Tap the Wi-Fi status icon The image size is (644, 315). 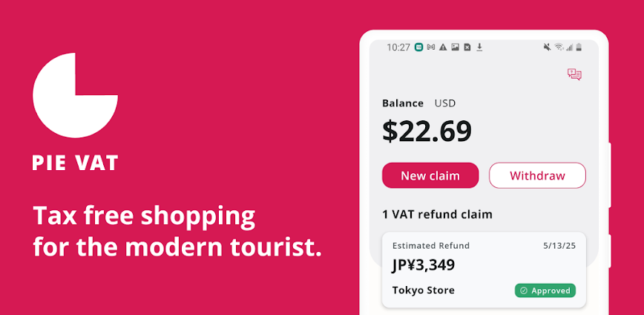point(559,48)
